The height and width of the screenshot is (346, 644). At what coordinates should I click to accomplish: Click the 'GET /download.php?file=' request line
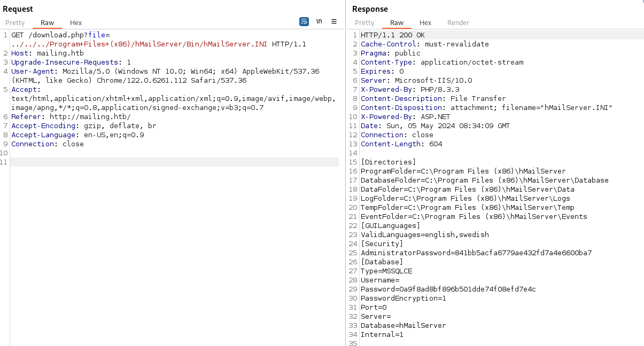coord(60,35)
